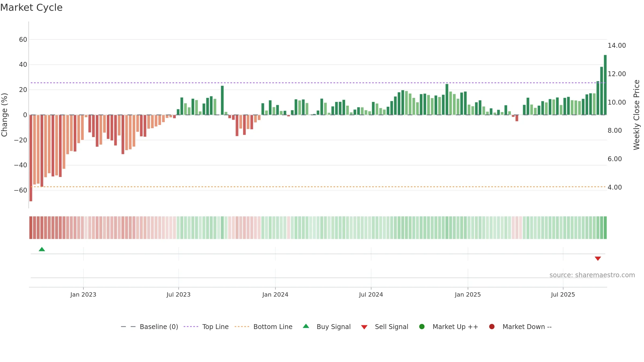644x362 pixels.
Task: Click the green Buy Signal legend triangle icon
Action: point(306,326)
